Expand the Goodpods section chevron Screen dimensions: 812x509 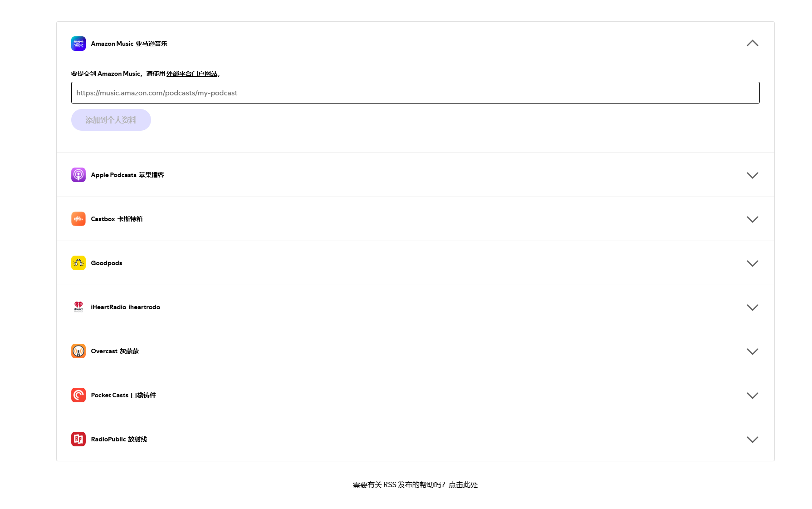[753, 263]
